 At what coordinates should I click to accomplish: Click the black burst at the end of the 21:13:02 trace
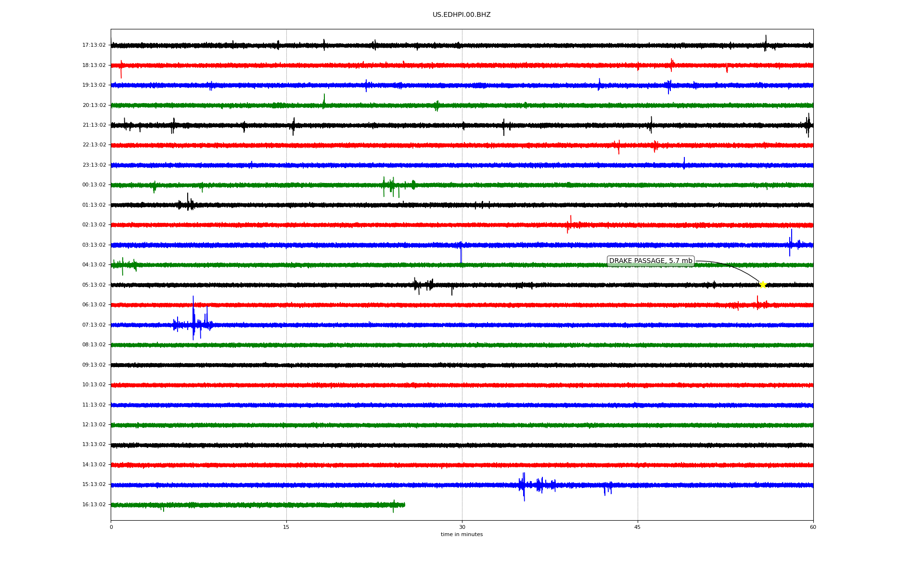pyautogui.click(x=808, y=125)
